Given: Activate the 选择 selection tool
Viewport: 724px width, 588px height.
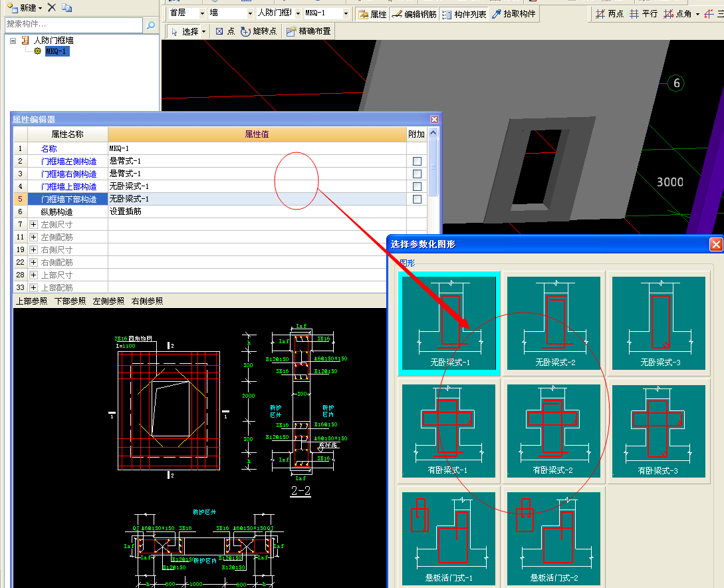Looking at the screenshot, I should click(185, 31).
